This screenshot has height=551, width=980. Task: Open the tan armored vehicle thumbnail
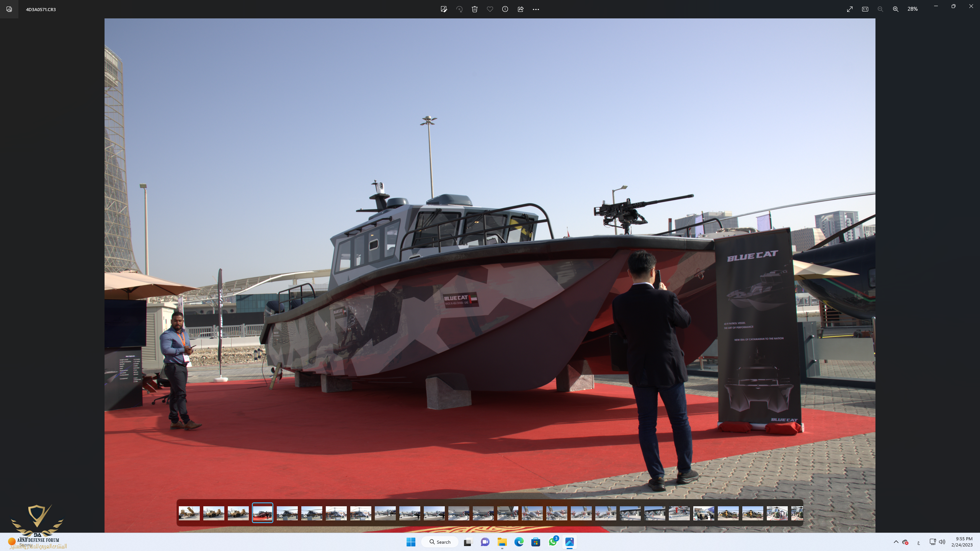[704, 513]
